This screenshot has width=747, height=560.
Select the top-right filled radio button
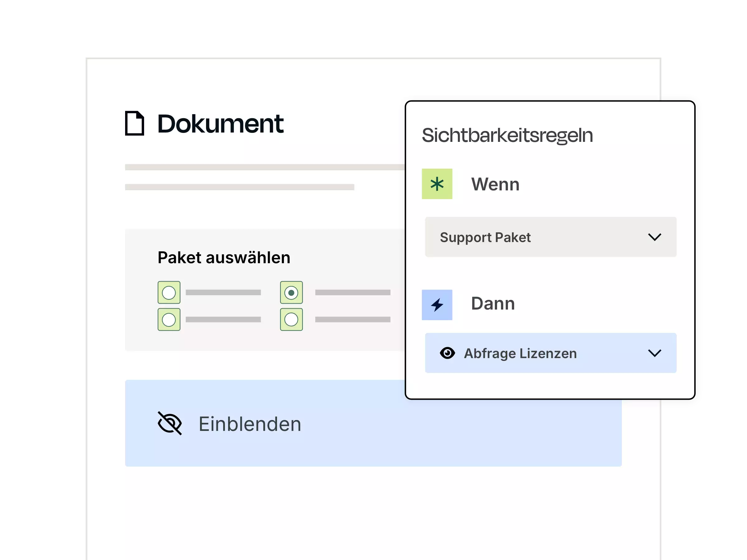click(292, 293)
